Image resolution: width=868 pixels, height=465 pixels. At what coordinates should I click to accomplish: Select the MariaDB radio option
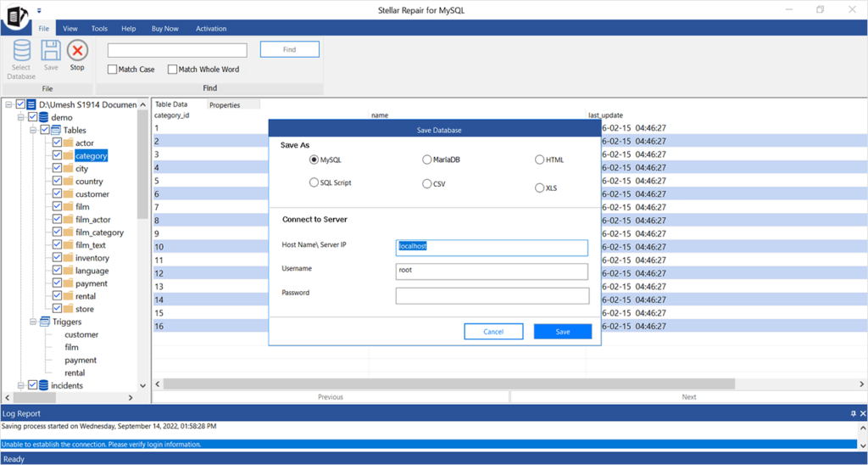click(x=427, y=160)
